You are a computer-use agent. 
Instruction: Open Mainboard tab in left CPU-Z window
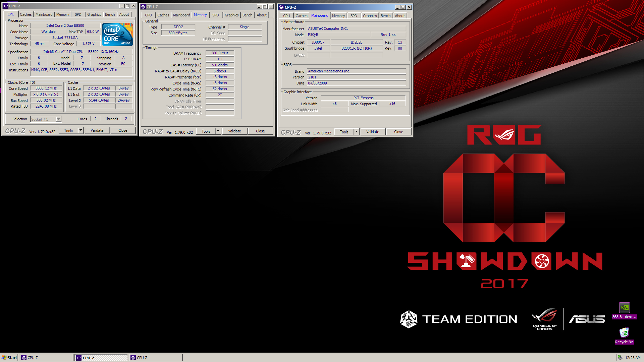click(x=44, y=14)
